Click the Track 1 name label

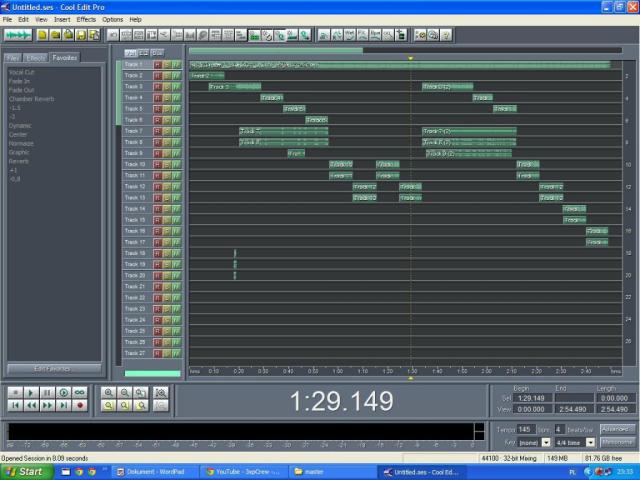pyautogui.click(x=133, y=64)
